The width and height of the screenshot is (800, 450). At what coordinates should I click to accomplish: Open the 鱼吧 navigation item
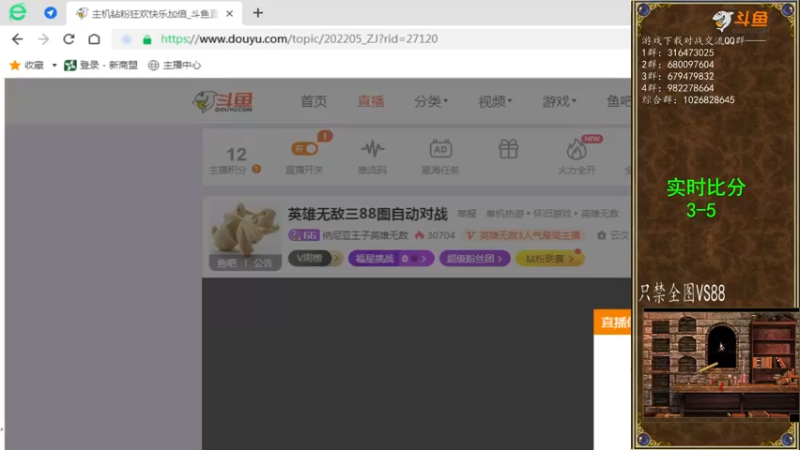click(618, 102)
